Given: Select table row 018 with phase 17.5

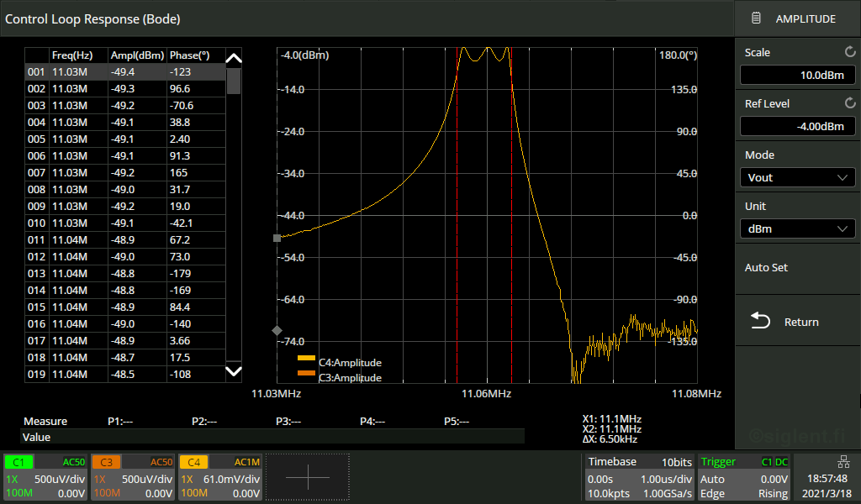Looking at the screenshot, I should 125,358.
